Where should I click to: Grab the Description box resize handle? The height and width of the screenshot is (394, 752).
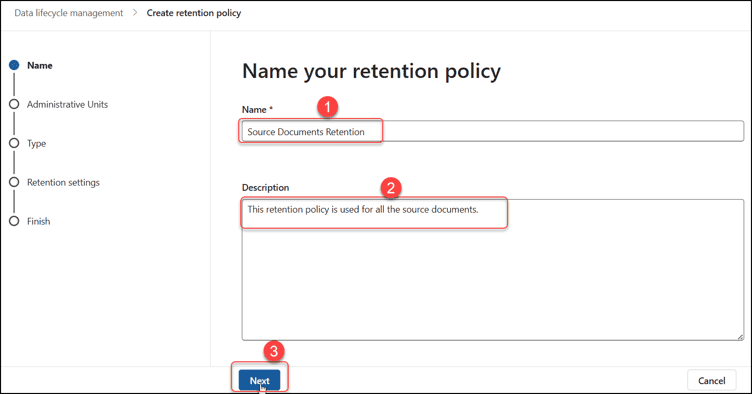tap(740, 337)
